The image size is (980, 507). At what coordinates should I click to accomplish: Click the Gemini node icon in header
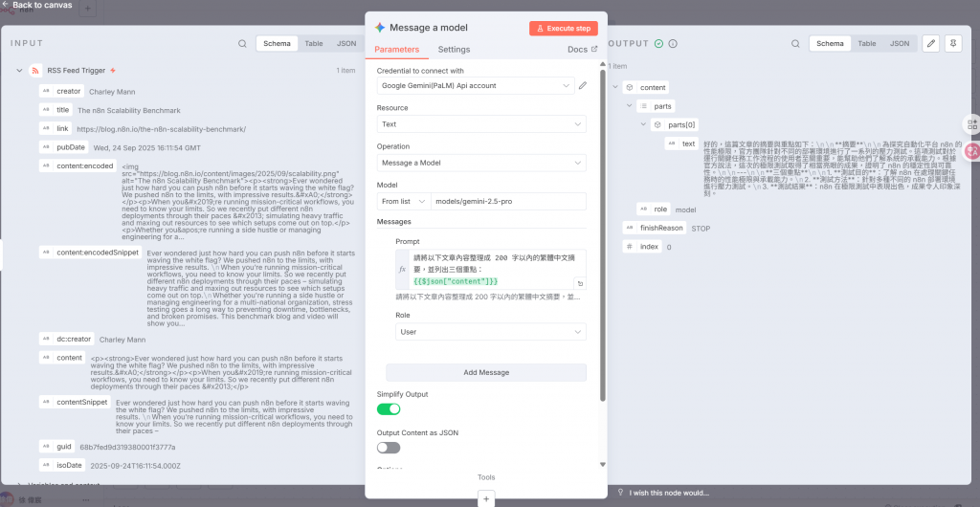tap(379, 28)
